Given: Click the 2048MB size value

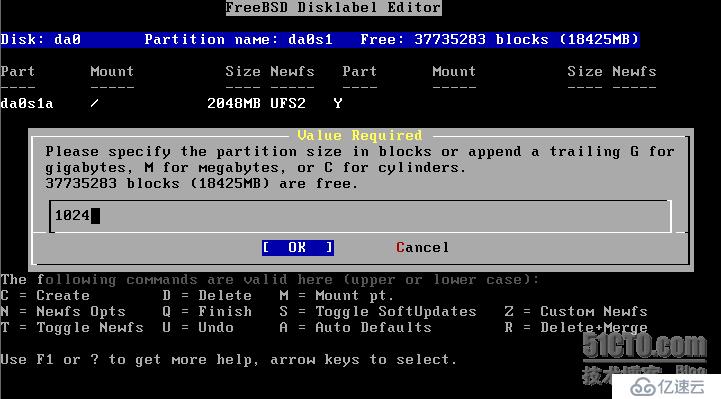Looking at the screenshot, I should 234,103.
